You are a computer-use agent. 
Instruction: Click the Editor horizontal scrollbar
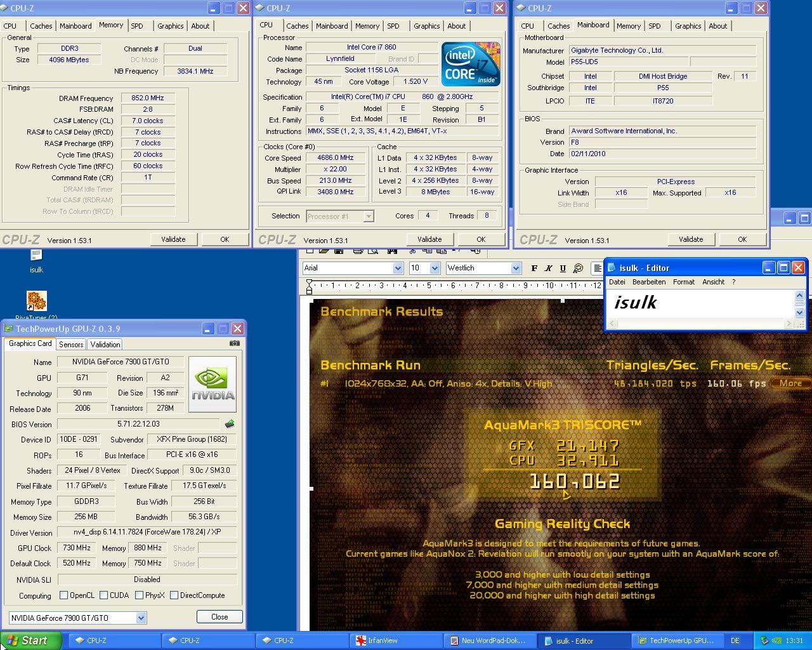click(x=700, y=324)
